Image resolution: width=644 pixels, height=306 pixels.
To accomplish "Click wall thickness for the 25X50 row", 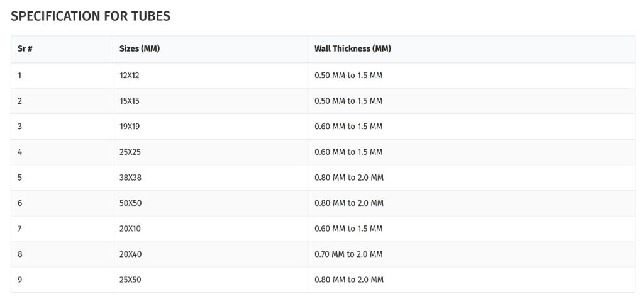I will click(x=348, y=280).
